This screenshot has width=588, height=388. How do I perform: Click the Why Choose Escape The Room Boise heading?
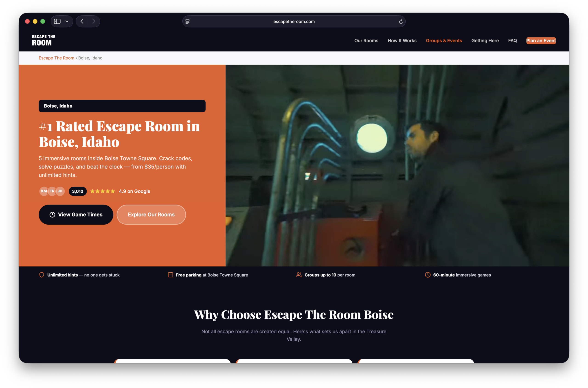(294, 314)
